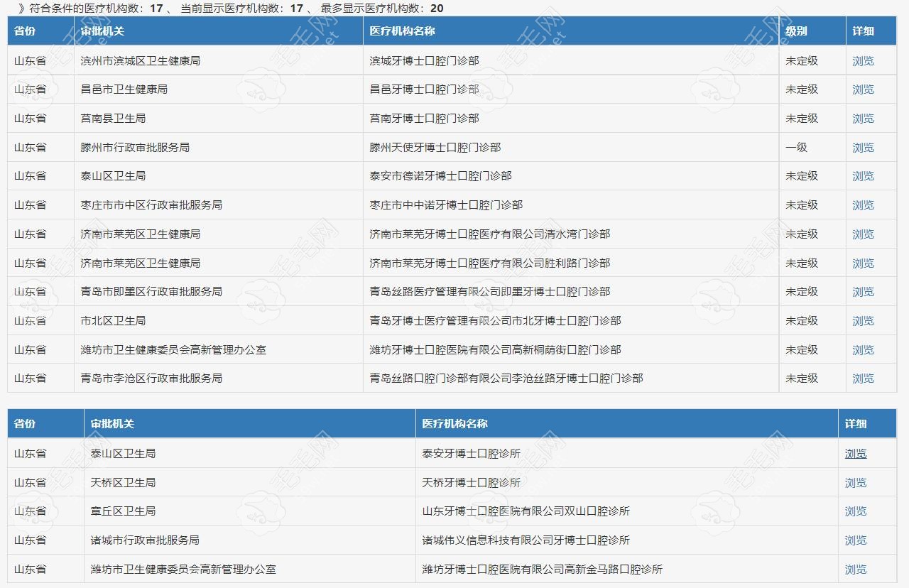The height and width of the screenshot is (588, 909).
Task: Click 天桥牙博士口腔诊所 name
Action: tap(471, 483)
